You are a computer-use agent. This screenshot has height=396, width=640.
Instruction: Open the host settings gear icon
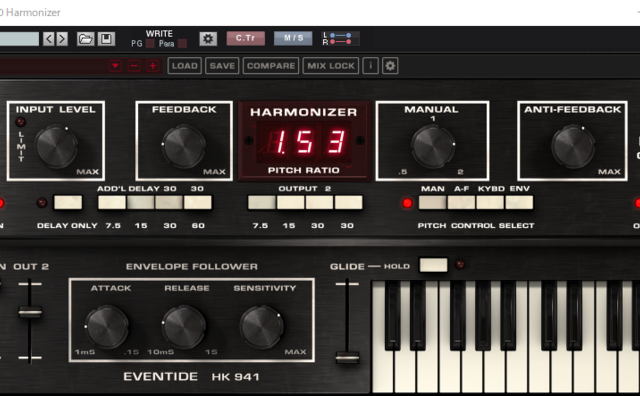coord(208,39)
